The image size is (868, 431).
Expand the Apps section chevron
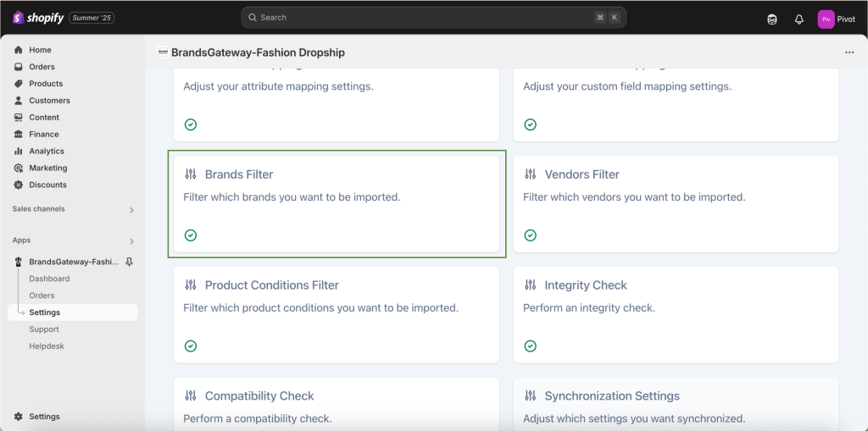131,241
